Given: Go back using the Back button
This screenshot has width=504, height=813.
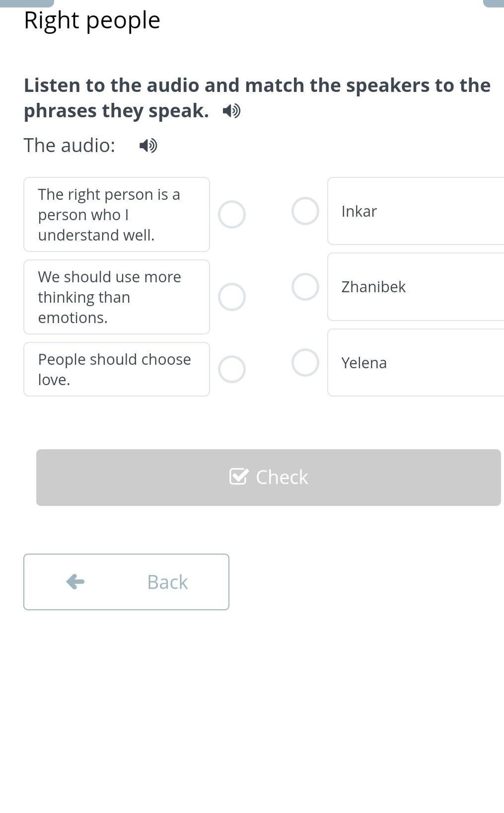Looking at the screenshot, I should pos(126,582).
